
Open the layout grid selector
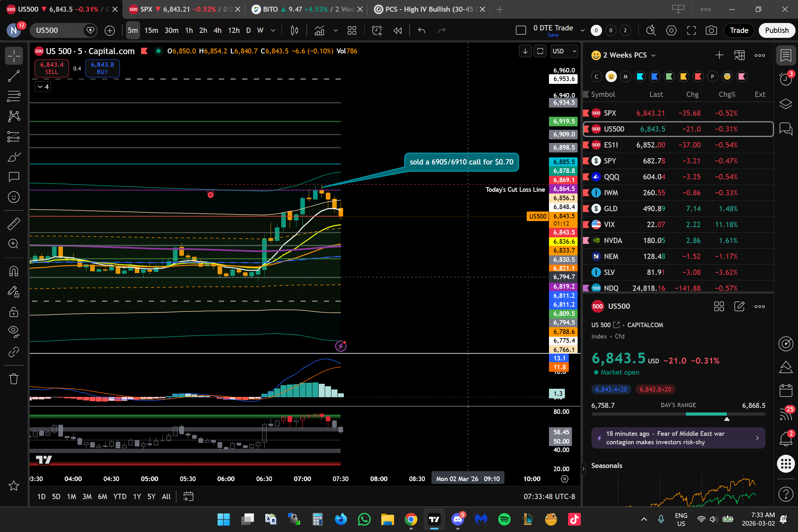(x=352, y=30)
